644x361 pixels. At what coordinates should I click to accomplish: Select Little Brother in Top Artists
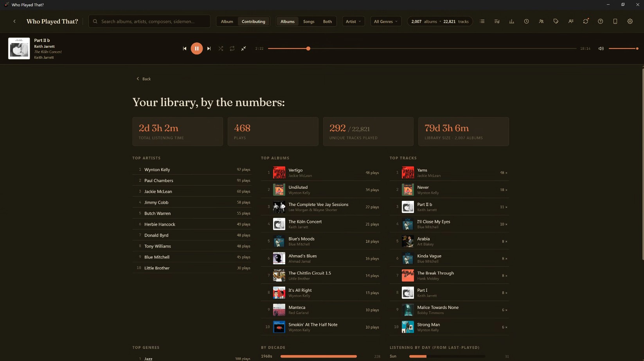(192, 268)
